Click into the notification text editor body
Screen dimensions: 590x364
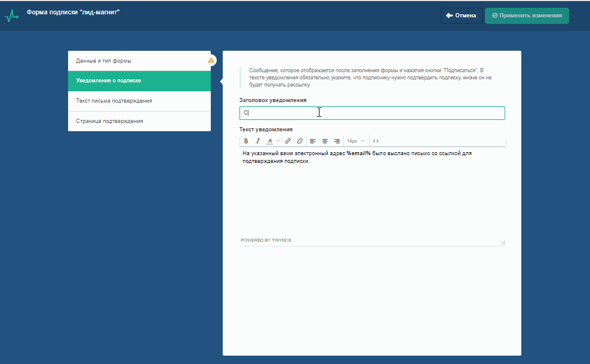[372, 190]
